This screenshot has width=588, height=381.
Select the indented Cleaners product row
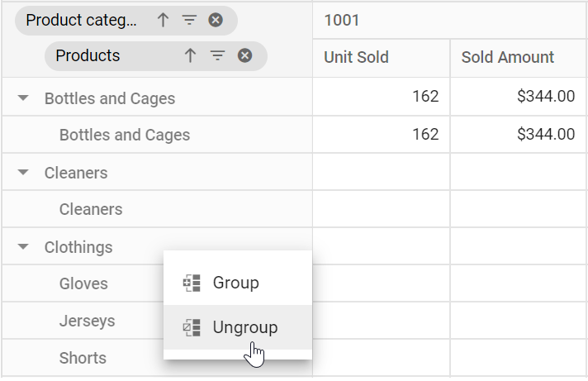[157, 209]
